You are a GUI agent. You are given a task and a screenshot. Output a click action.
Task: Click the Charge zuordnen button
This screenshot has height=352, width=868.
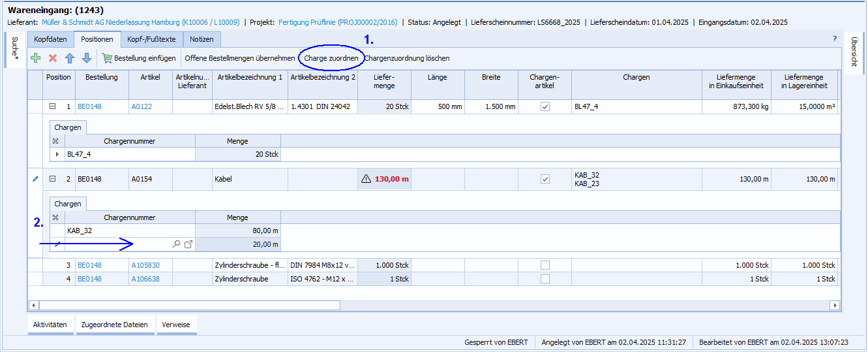(x=331, y=58)
